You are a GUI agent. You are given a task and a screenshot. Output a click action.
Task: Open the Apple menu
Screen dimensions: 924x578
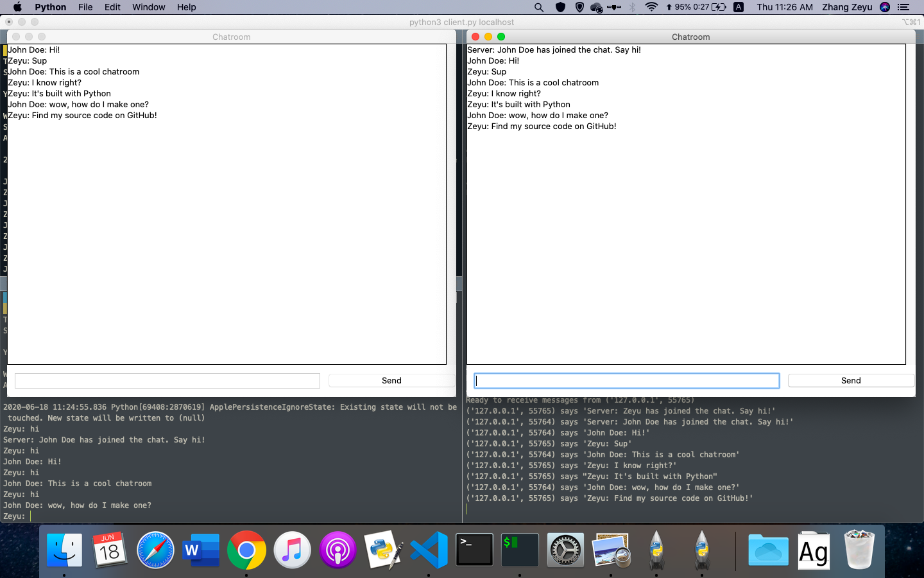17,7
